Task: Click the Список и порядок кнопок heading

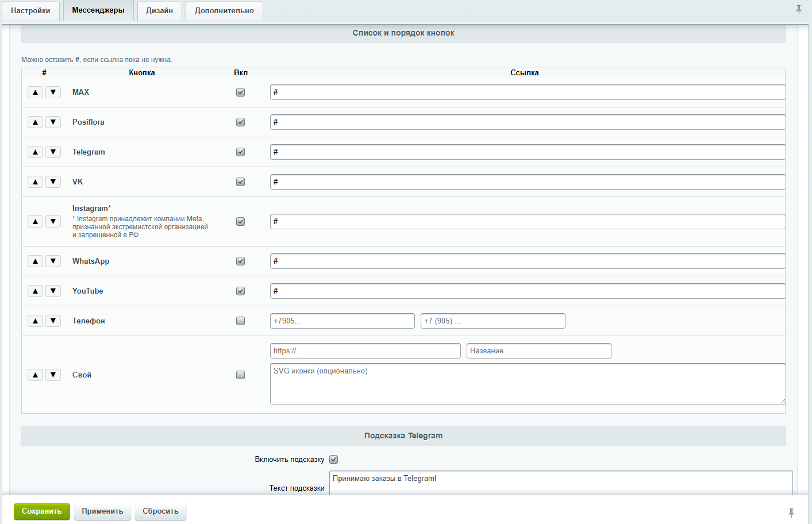Action: (403, 33)
